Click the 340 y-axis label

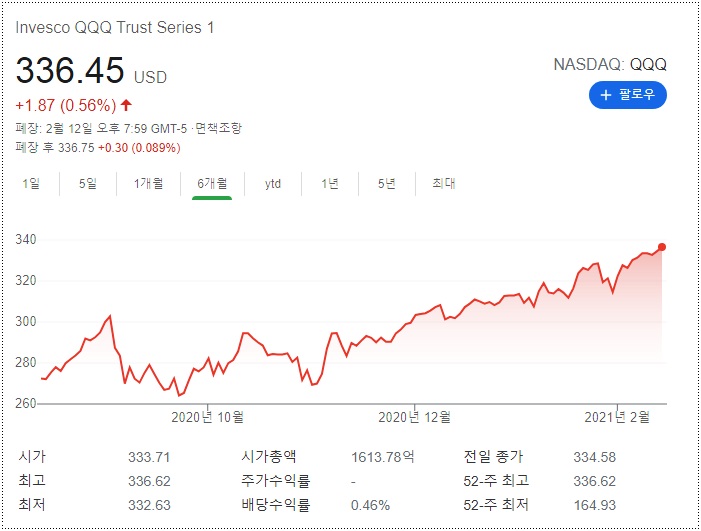point(25,239)
